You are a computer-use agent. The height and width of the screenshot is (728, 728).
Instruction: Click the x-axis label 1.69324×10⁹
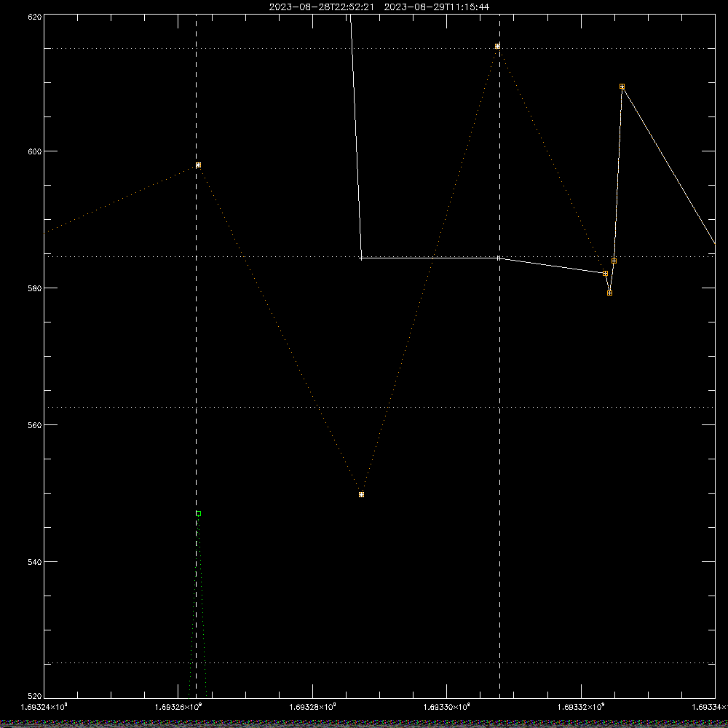[44, 707]
